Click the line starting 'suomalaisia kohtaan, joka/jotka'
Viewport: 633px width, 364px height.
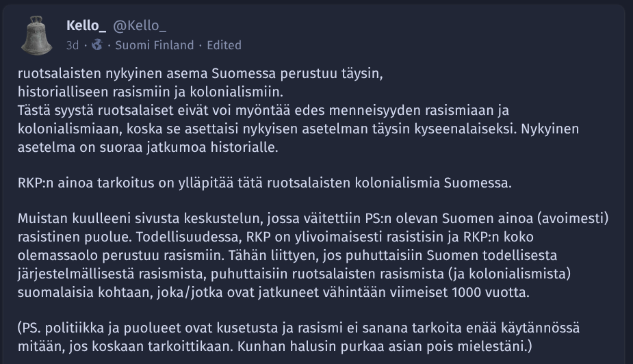[x=274, y=292]
